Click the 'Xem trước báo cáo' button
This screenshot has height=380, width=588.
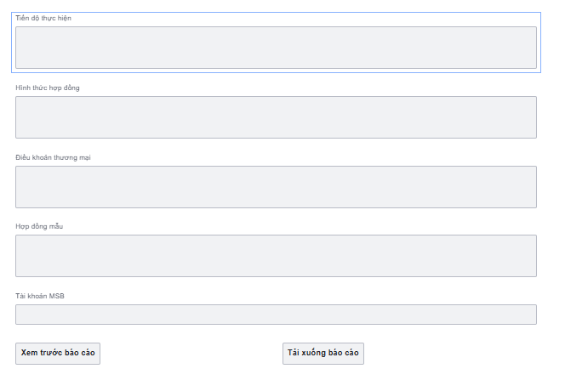point(58,353)
